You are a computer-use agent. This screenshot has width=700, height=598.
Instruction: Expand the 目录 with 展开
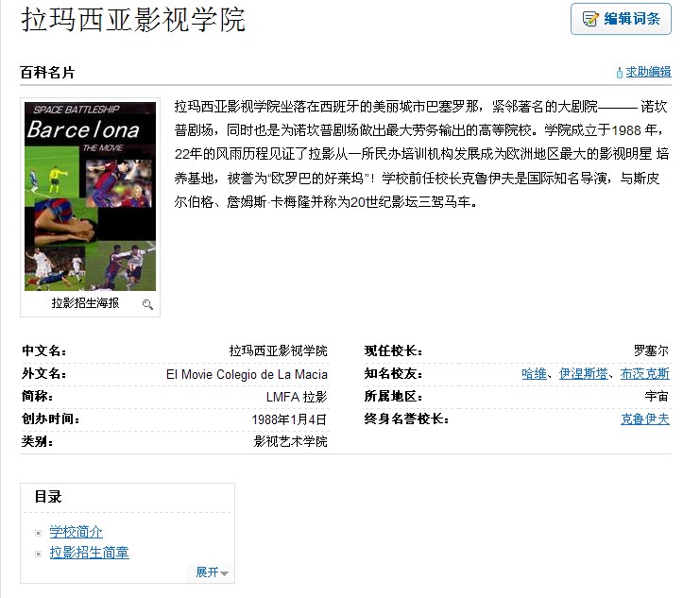[207, 572]
